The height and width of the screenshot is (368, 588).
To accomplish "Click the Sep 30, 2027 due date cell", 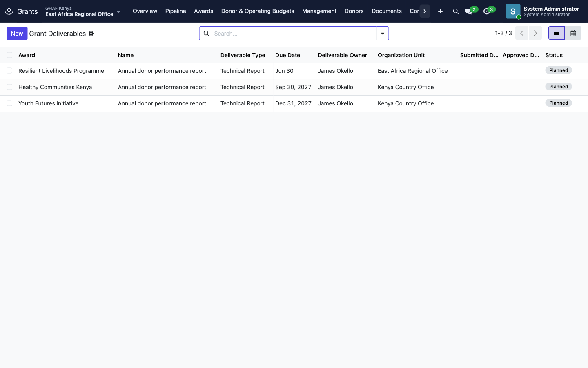I will point(293,87).
